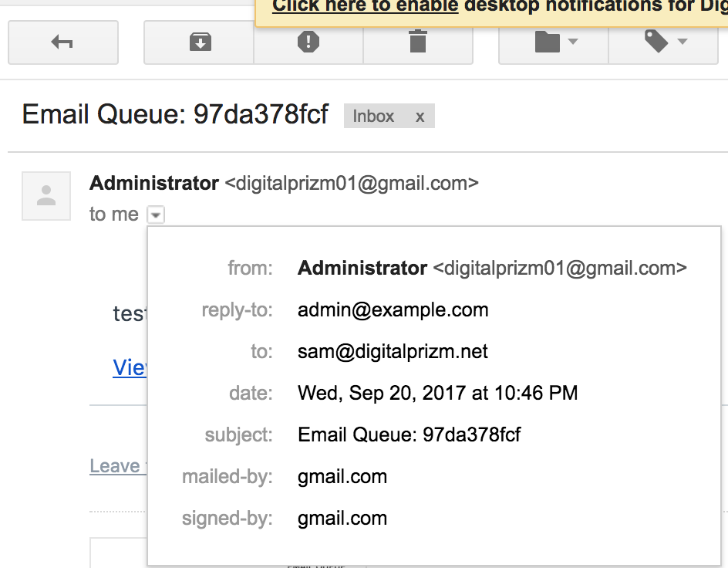Click the reply-to address admin@example.com

point(393,310)
